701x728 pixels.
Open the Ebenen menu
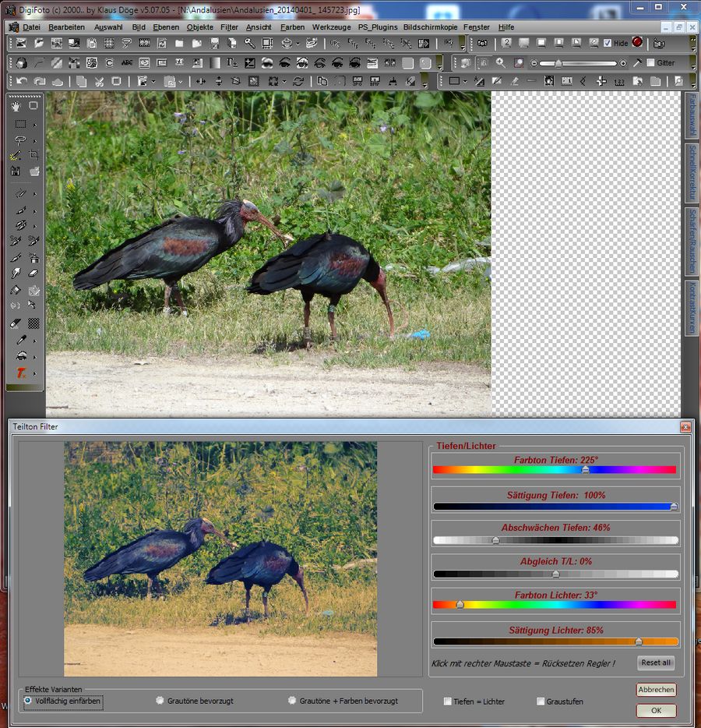click(x=165, y=27)
